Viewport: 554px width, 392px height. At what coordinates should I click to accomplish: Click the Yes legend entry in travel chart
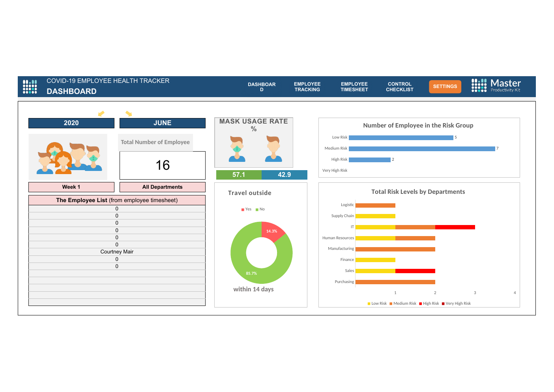[246, 209]
